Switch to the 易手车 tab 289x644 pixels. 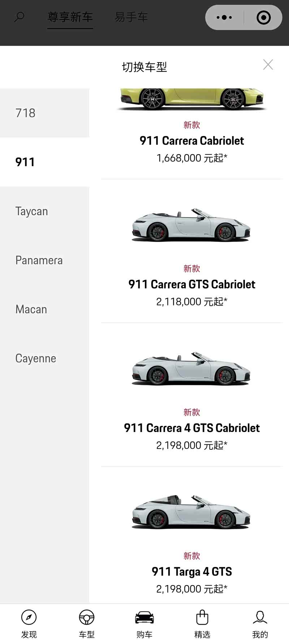(x=131, y=17)
